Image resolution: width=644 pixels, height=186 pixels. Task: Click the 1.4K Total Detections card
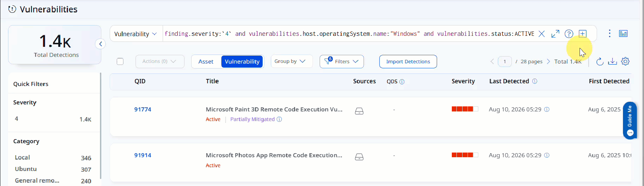coord(55,45)
